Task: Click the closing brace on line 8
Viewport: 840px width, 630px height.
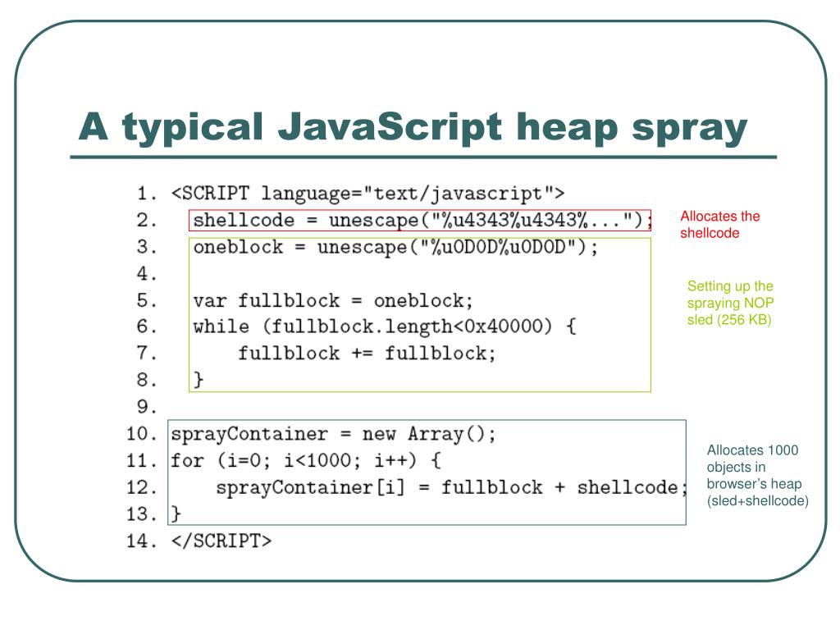Action: pyautogui.click(x=199, y=380)
